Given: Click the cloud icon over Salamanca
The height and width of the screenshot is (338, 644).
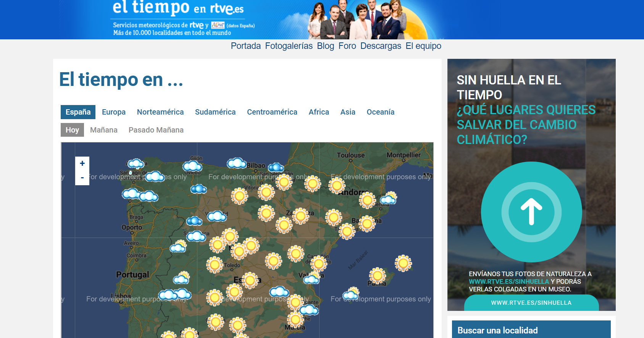Looking at the screenshot, I should (197, 236).
